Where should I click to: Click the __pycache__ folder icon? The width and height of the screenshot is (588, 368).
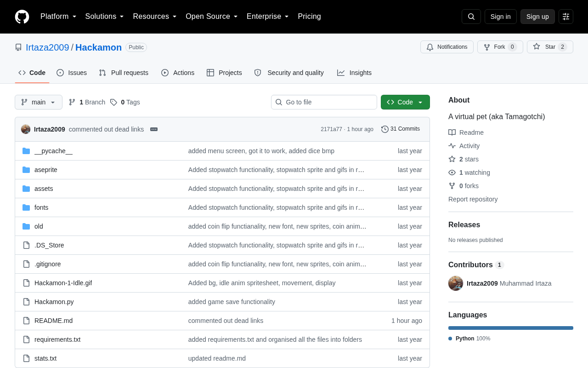point(26,151)
